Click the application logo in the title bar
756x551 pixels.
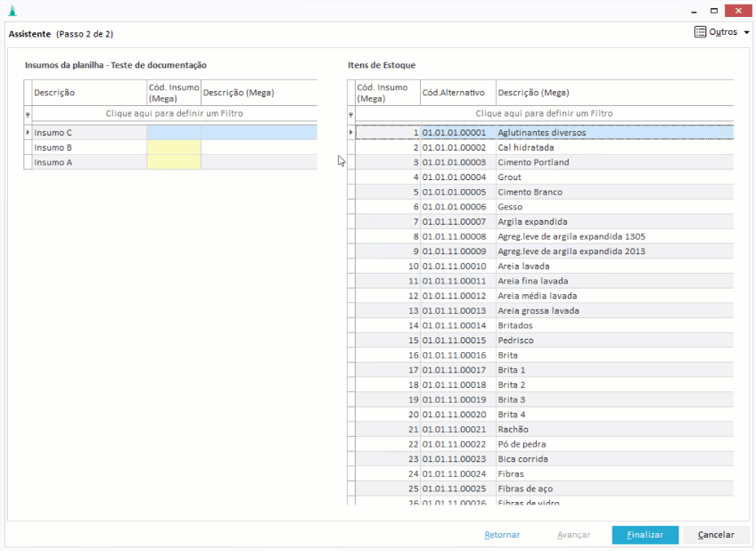tap(12, 11)
